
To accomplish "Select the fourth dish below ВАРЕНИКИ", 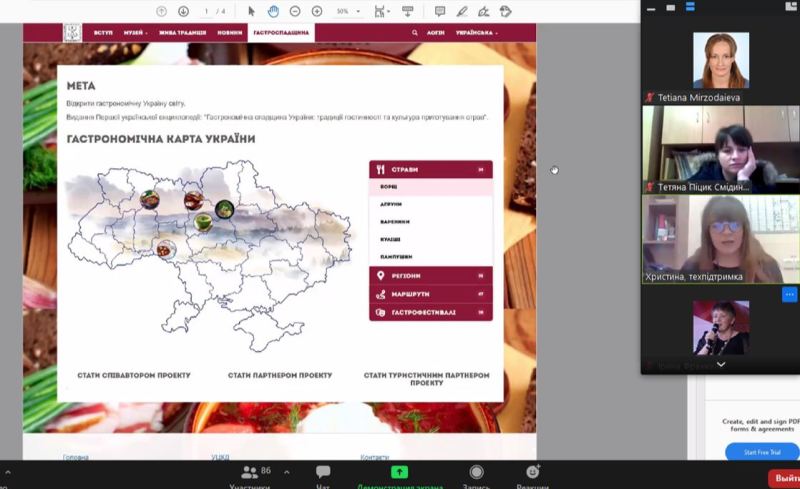I will point(431,239).
